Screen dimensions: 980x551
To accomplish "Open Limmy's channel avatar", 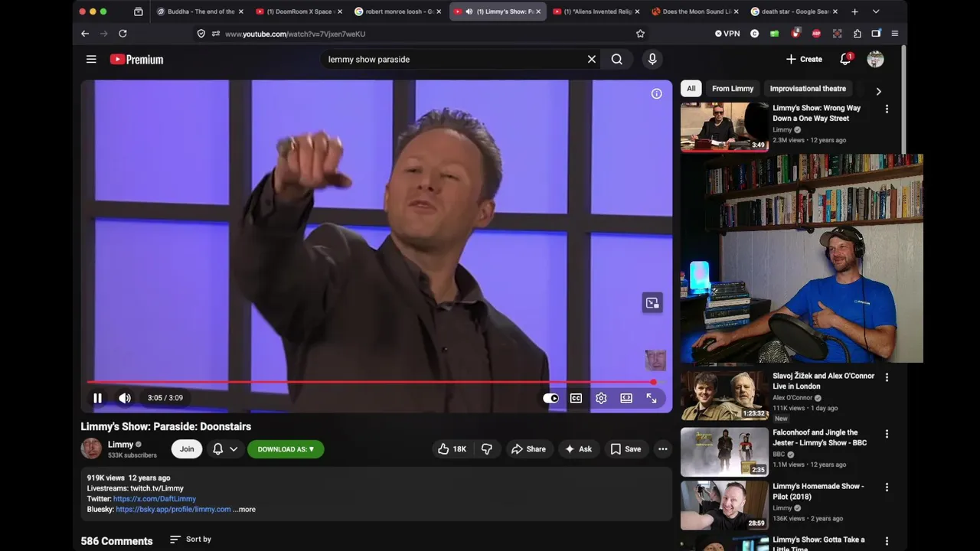I will 91,448.
